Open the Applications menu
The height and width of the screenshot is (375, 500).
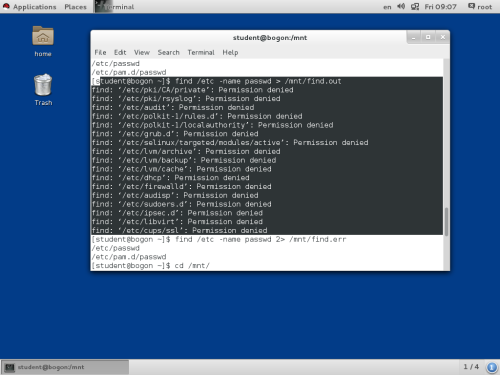coord(34,7)
